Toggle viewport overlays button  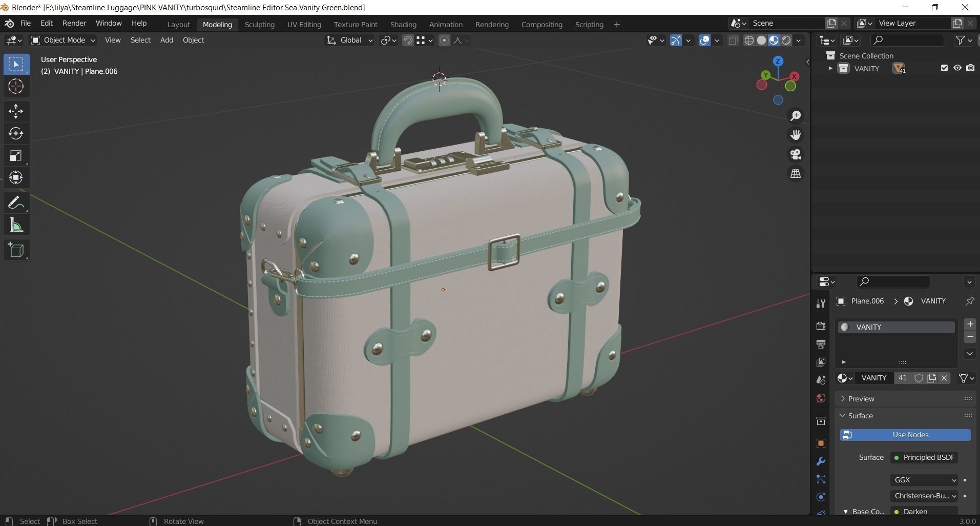click(x=704, y=41)
